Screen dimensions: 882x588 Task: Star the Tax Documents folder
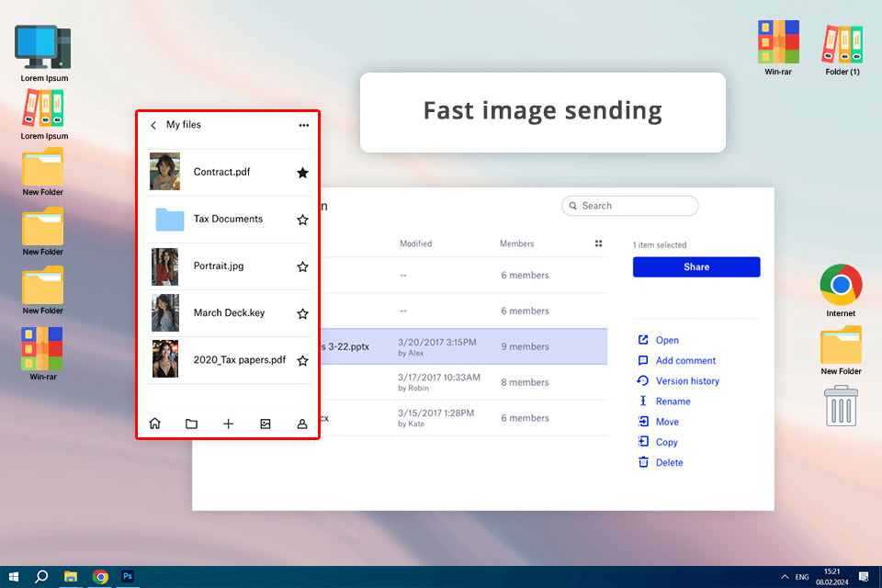coord(302,220)
